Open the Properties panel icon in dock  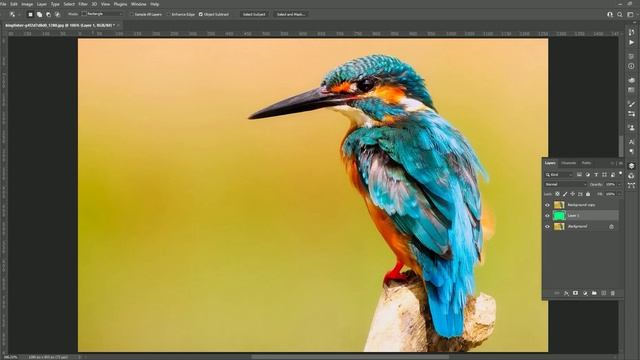[x=631, y=56]
